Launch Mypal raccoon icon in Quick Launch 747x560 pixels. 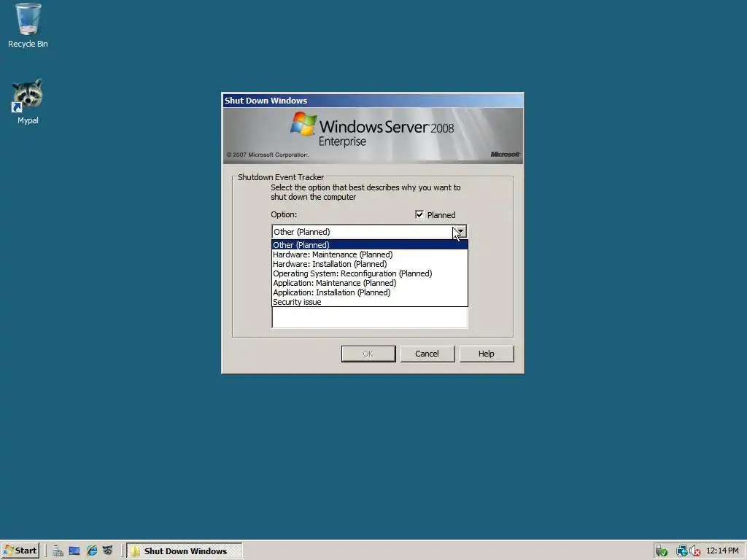[108, 551]
